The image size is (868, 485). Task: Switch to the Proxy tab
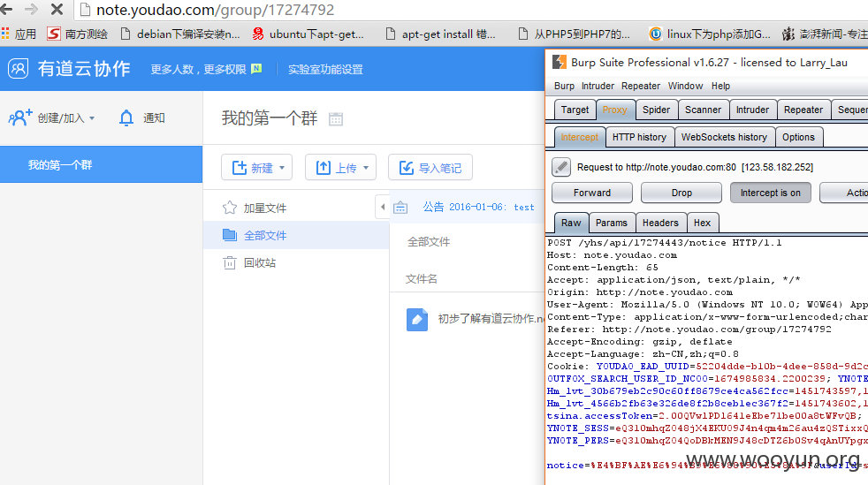point(615,110)
